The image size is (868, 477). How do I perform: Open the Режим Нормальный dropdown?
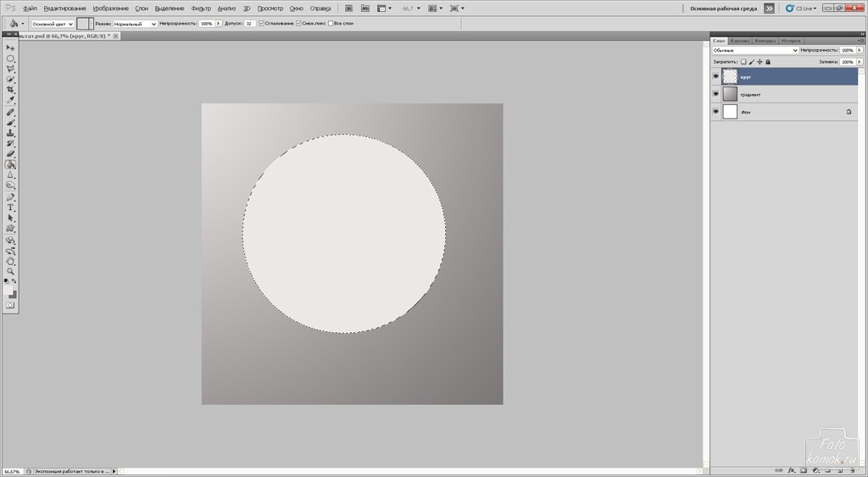135,24
